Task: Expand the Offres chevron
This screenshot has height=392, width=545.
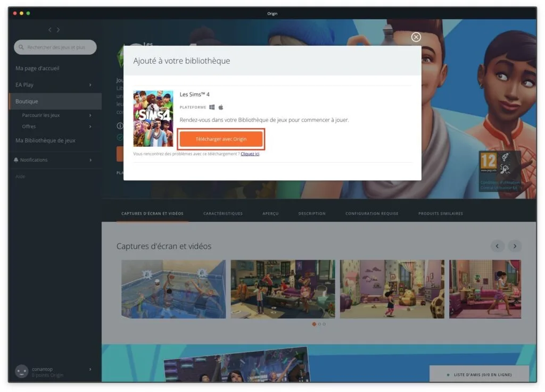Action: [x=90, y=127]
